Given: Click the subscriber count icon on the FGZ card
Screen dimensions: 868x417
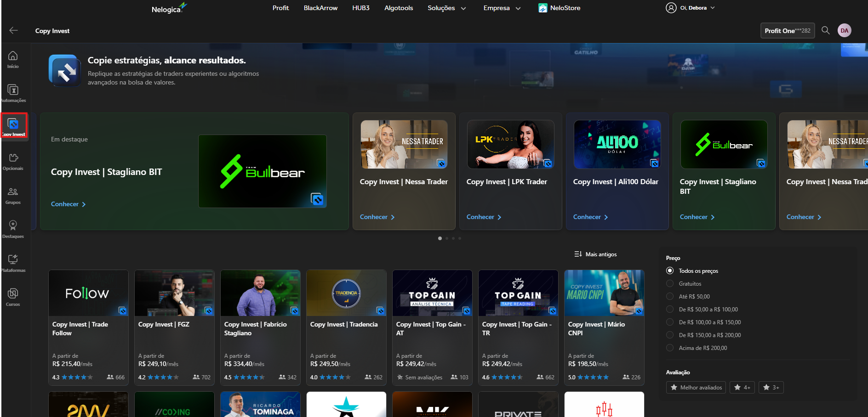Looking at the screenshot, I should pos(196,377).
